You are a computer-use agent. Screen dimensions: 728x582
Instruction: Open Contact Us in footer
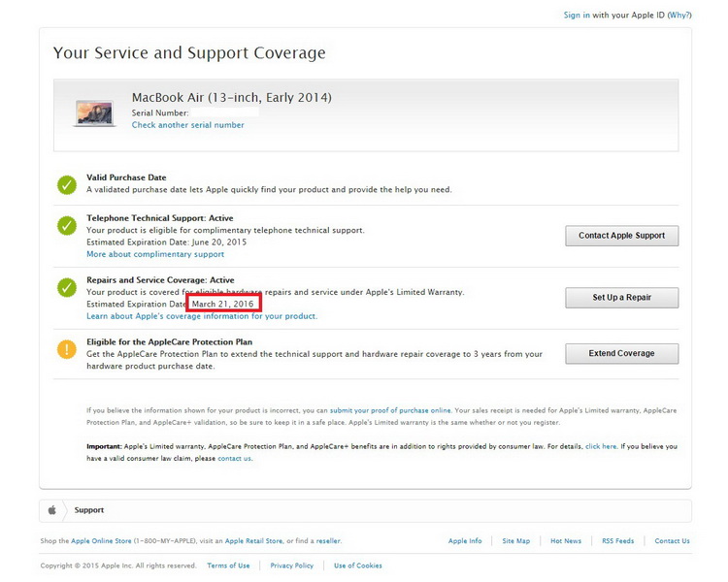click(672, 541)
